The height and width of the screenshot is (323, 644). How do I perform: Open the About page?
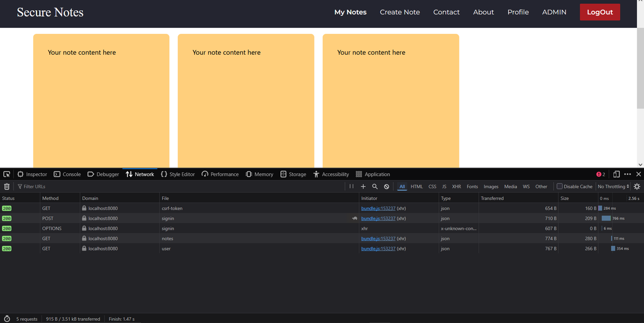tap(484, 12)
